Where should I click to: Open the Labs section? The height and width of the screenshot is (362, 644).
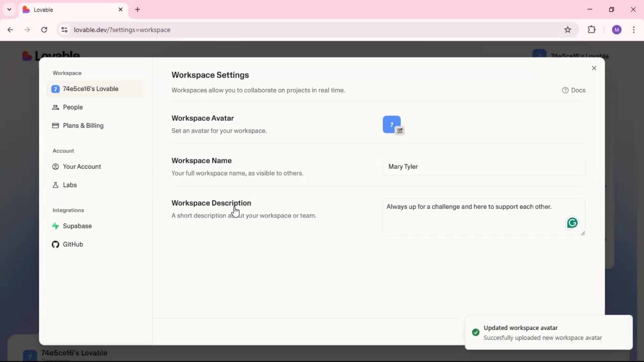(x=69, y=185)
